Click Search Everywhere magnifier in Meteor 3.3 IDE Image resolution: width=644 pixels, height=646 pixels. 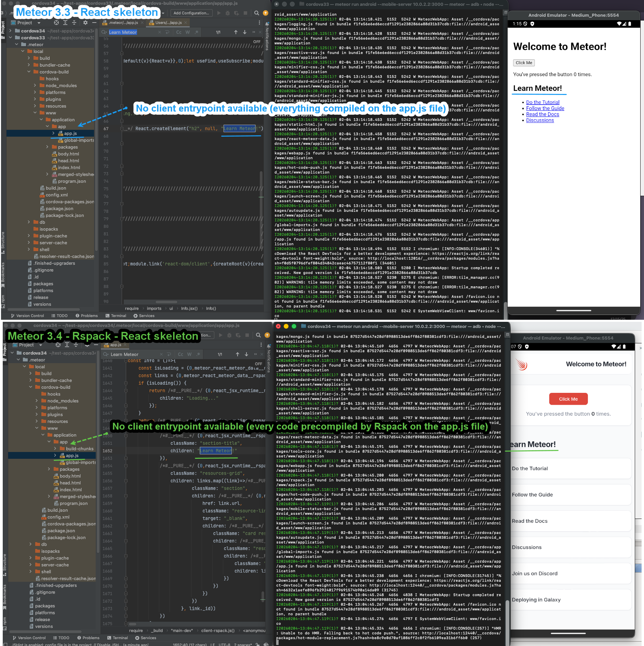point(256,13)
